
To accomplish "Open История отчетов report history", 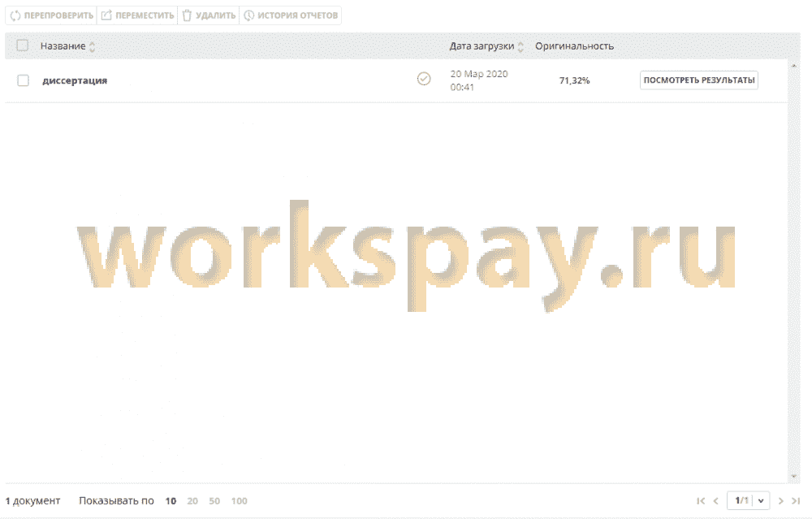I will [291, 15].
